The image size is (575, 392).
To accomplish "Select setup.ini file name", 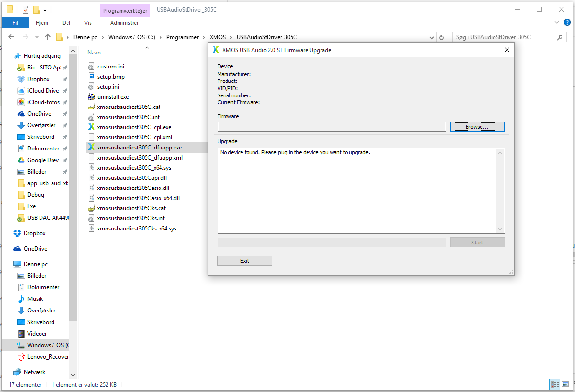I will [x=108, y=87].
